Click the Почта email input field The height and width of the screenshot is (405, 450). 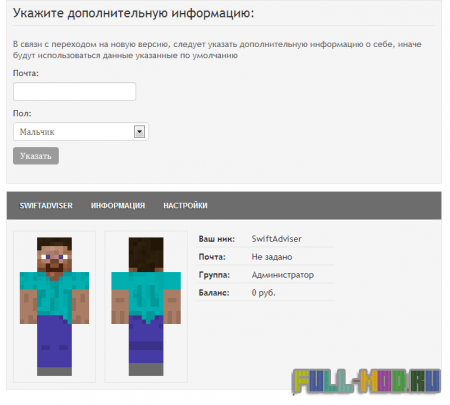tap(74, 91)
